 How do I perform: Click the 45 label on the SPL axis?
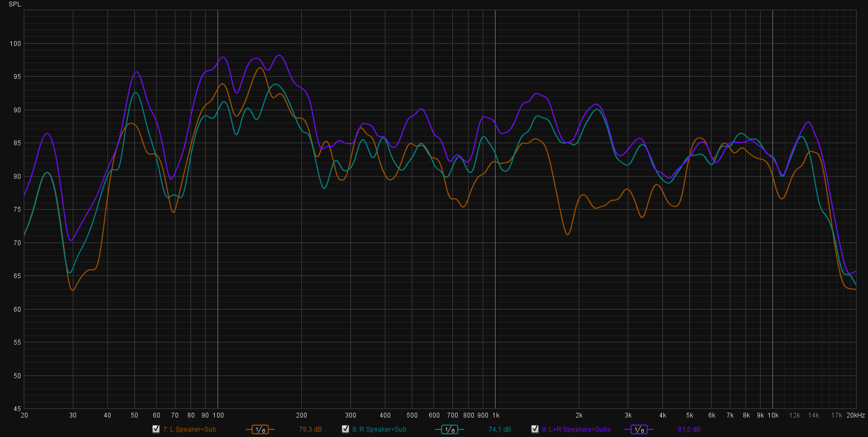(x=17, y=409)
